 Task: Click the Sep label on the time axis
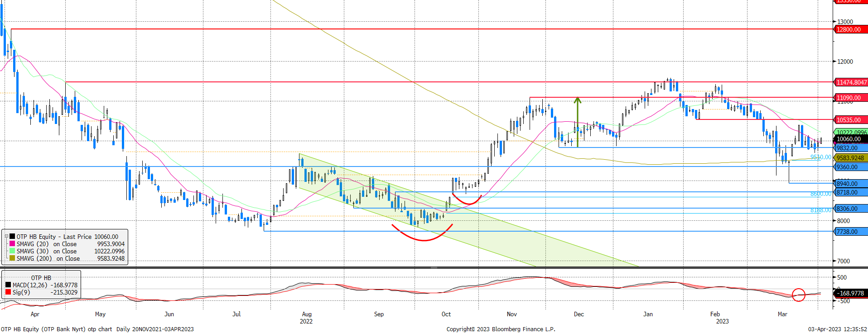click(x=379, y=314)
